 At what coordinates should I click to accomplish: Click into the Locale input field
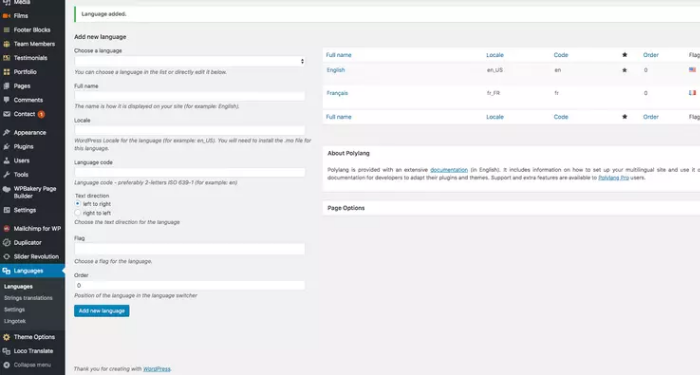190,130
